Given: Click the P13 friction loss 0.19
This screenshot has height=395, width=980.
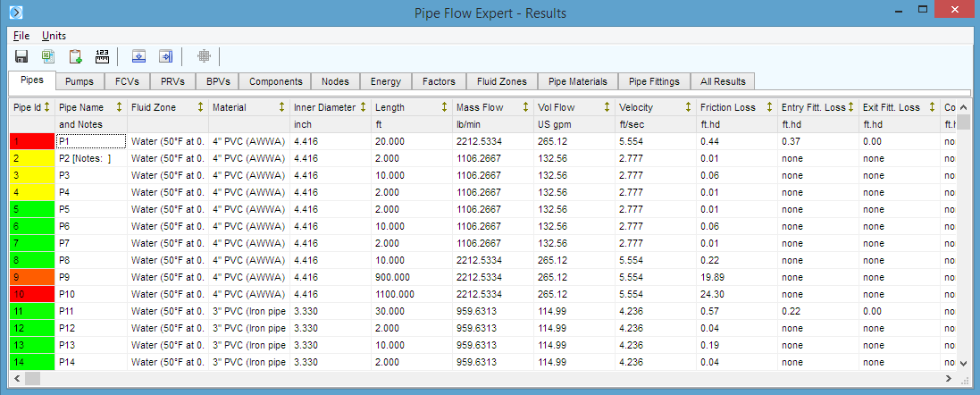Looking at the screenshot, I should click(x=710, y=344).
